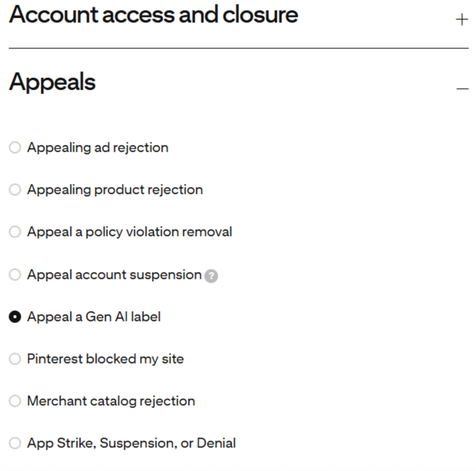This screenshot has height=471, width=476.
Task: Select the Merchant catalog rejection radio button
Action: coord(15,401)
